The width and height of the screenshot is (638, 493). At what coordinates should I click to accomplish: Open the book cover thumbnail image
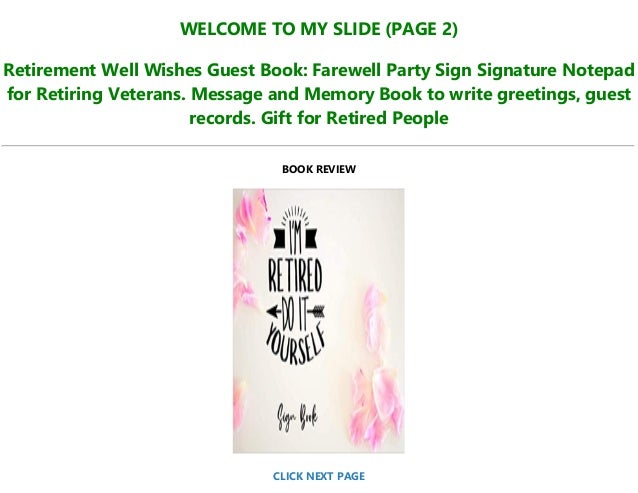[319, 321]
